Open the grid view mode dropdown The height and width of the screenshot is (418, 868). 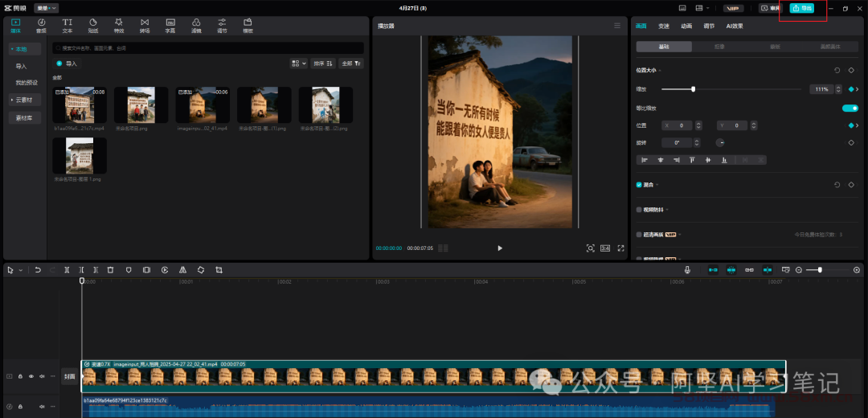click(298, 64)
